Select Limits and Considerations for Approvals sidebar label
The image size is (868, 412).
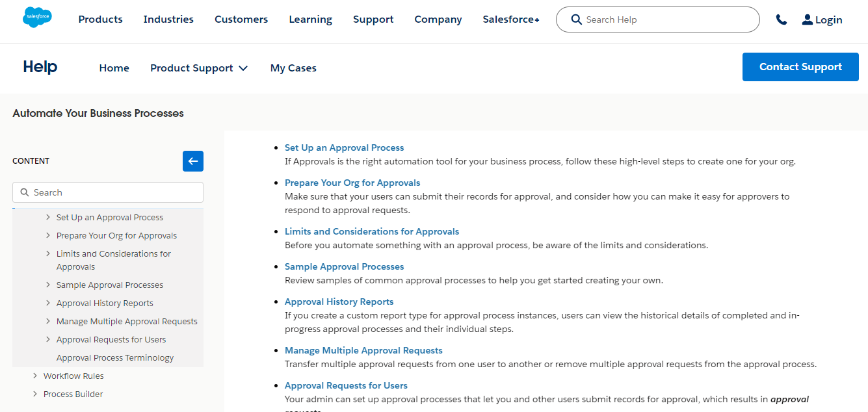point(114,260)
